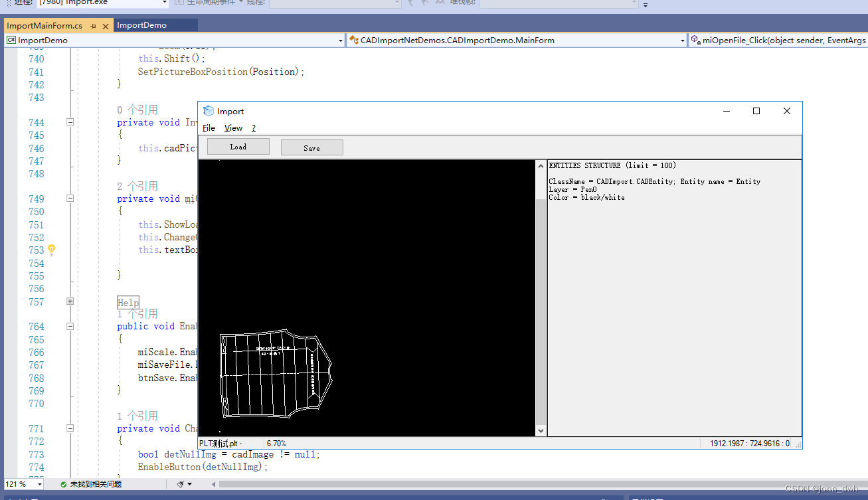Click the Save button
This screenshot has height=500, width=868.
311,147
